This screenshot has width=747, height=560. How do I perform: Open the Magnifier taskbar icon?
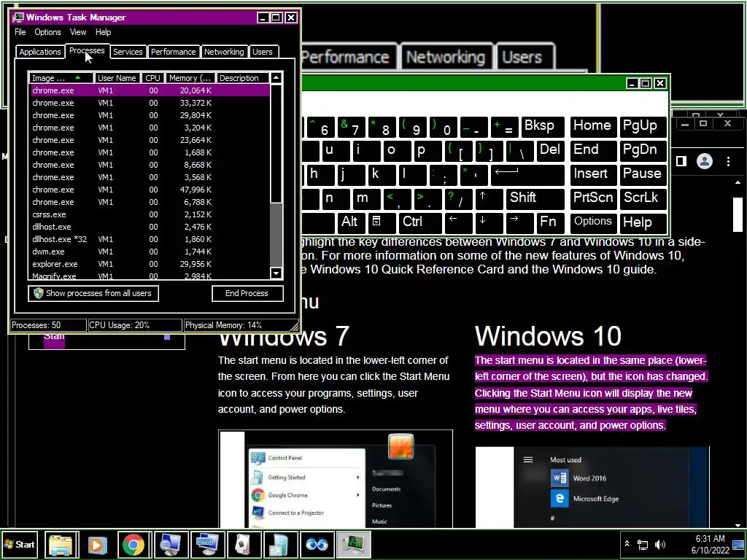point(171,545)
